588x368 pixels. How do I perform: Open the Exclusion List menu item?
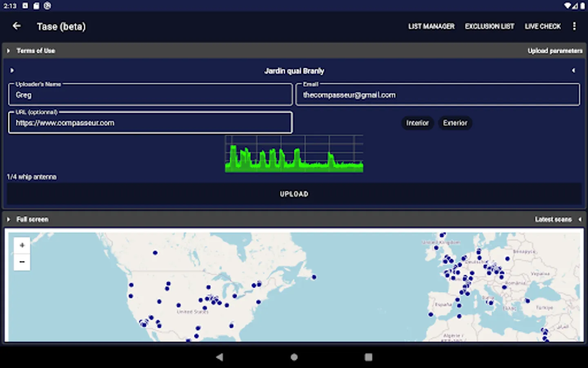490,26
